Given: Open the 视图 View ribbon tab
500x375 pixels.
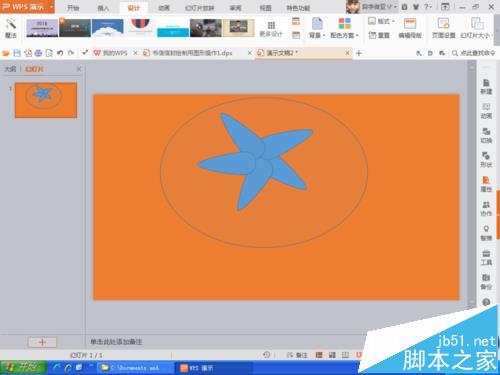Looking at the screenshot, I should pos(265,7).
